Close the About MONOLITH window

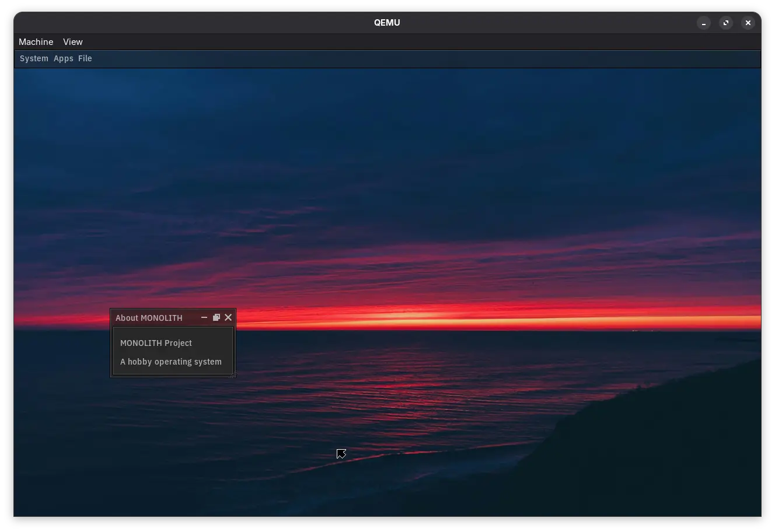(228, 317)
